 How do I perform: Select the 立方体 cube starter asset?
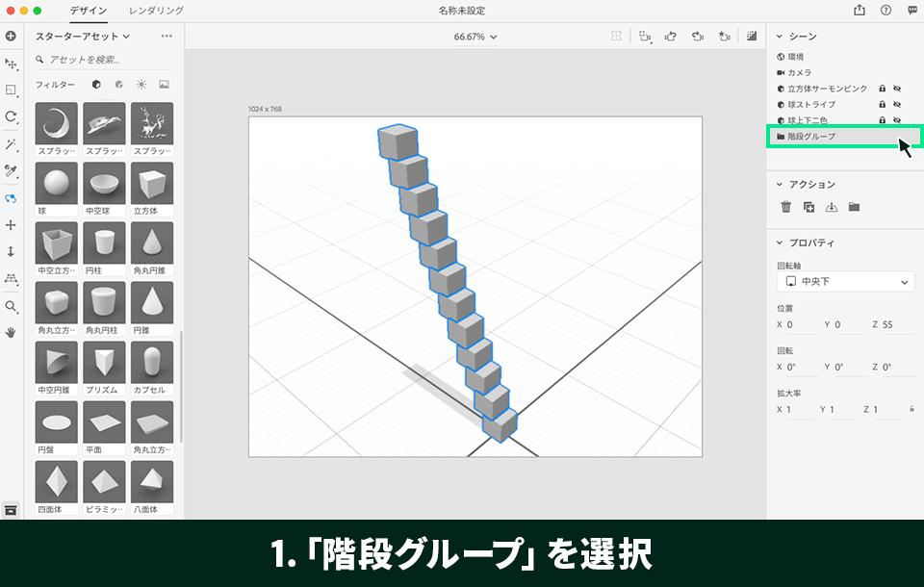tap(151, 186)
